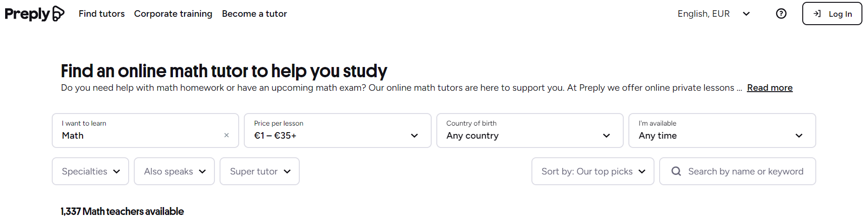This screenshot has height=221, width=868.
Task: Click the Preply logo
Action: (34, 13)
